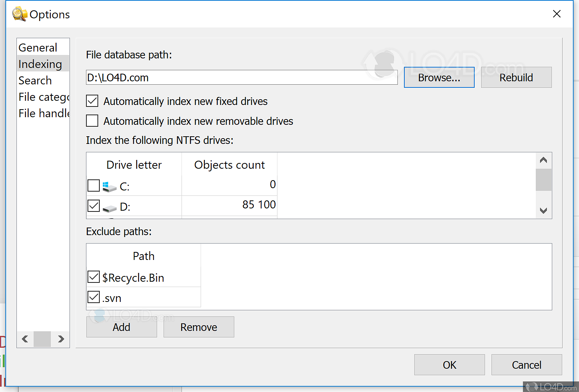
Task: Toggle Automatically index new fixed drives
Action: [92, 101]
